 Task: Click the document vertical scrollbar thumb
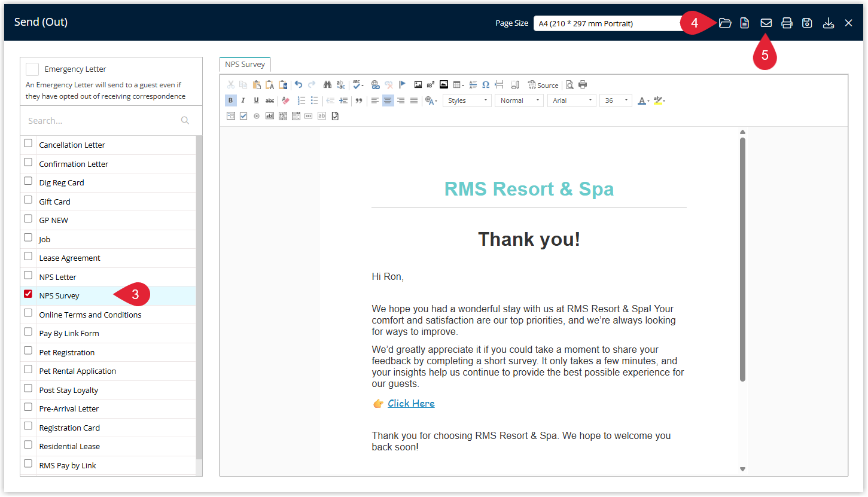tap(742, 260)
